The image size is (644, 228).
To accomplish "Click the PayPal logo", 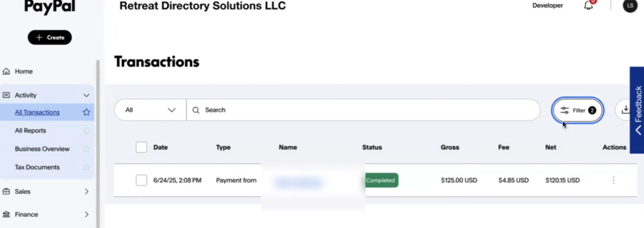I will 50,7.
